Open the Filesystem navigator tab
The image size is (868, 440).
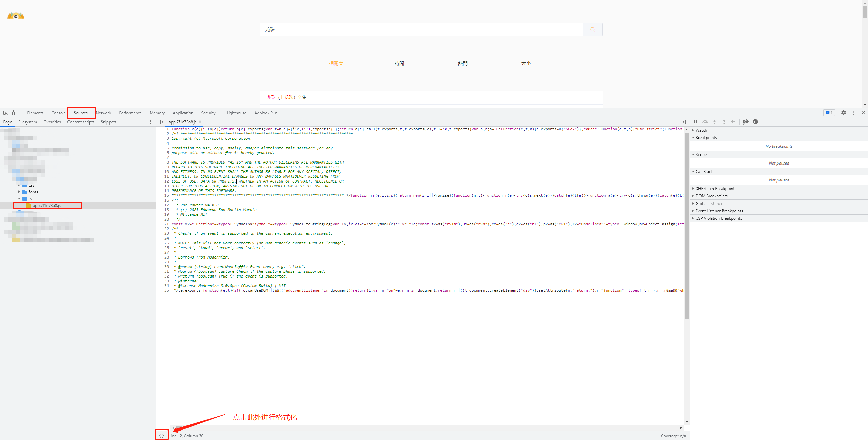pos(27,122)
